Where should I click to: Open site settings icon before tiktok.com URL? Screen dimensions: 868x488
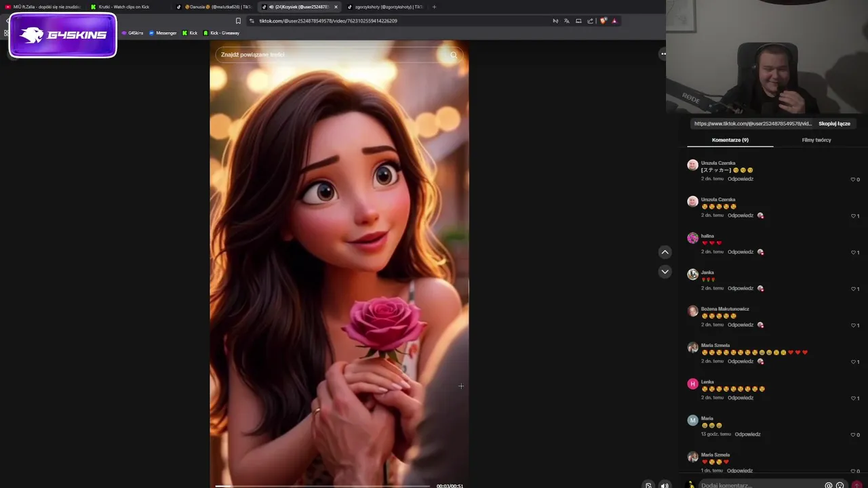[x=252, y=21]
